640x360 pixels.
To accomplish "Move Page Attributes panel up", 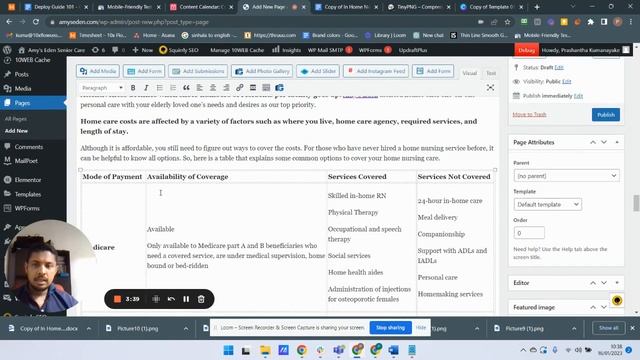I will (593, 142).
